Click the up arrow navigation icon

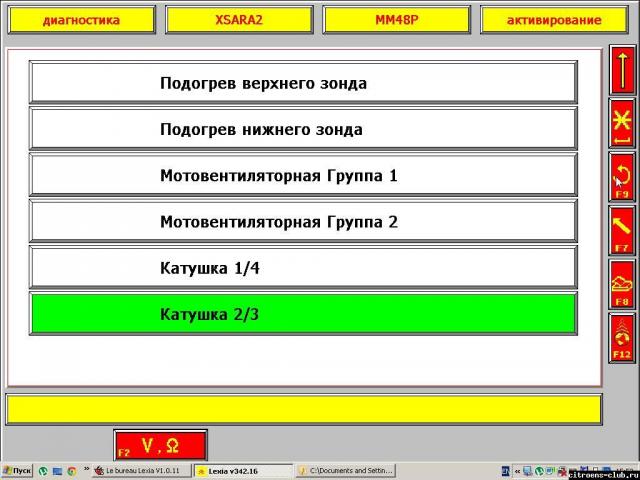(x=622, y=70)
